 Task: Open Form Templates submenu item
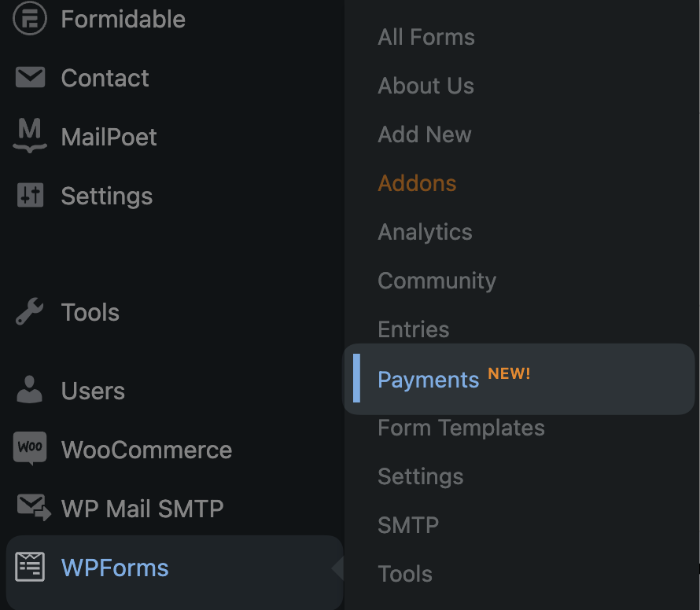click(461, 428)
